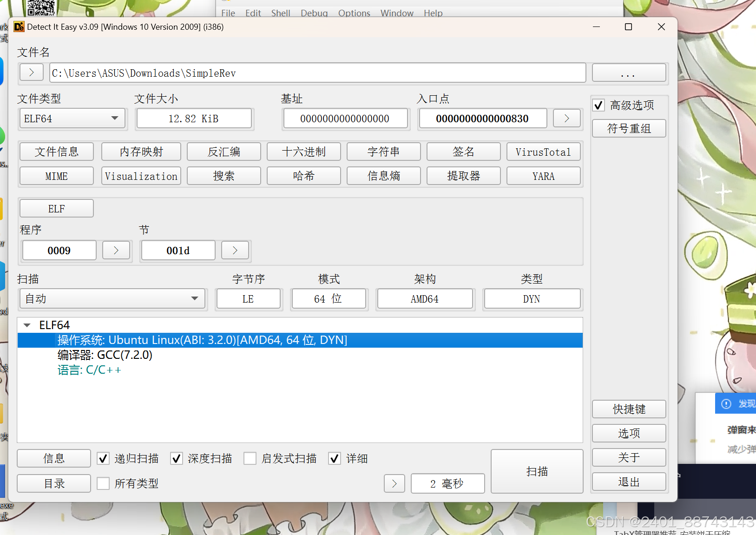Click the entry point value 0000000000000830
The height and width of the screenshot is (535, 756).
click(x=482, y=119)
